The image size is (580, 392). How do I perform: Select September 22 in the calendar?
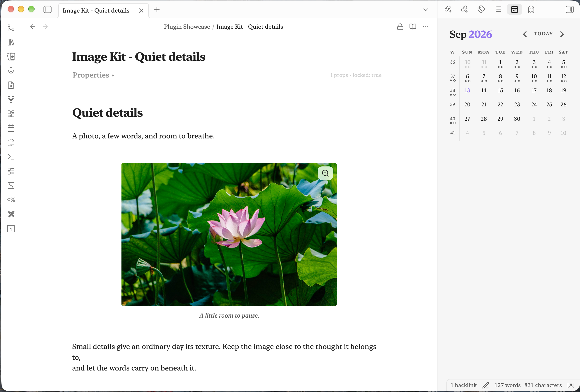point(500,105)
